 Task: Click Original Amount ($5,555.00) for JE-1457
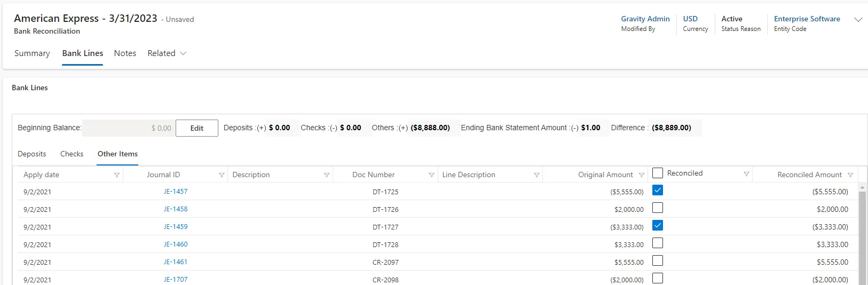pos(627,192)
